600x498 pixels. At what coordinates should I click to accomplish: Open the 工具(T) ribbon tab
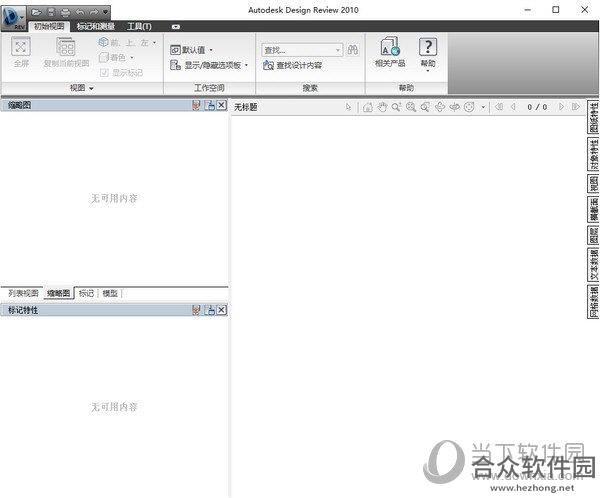139,26
